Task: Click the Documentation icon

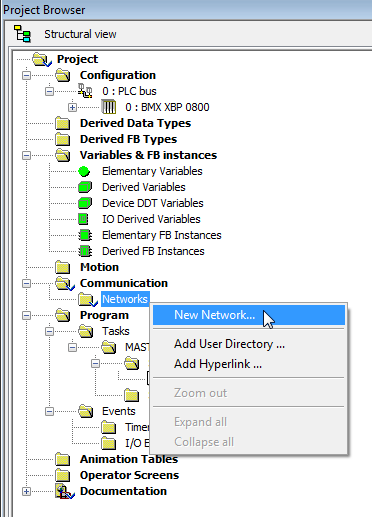Action: click(65, 492)
